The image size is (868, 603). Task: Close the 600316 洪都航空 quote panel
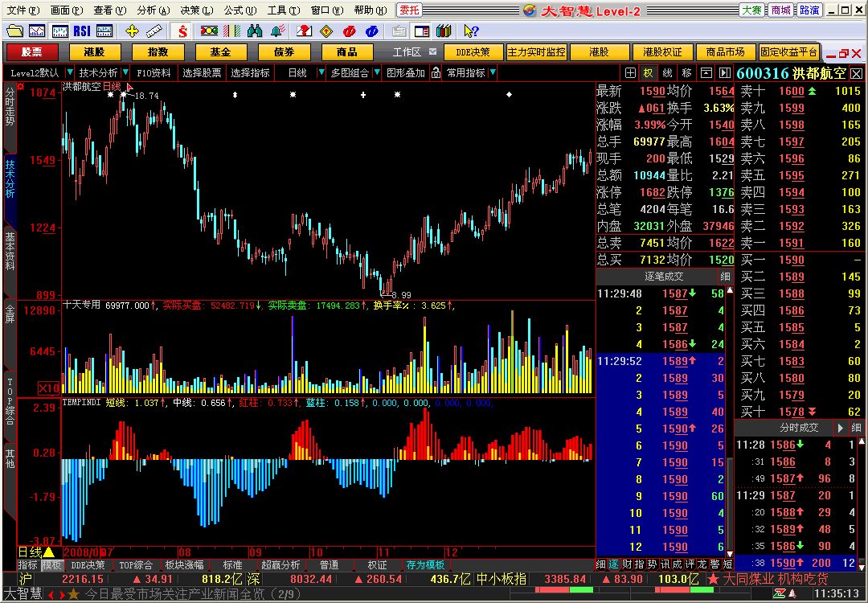click(857, 73)
